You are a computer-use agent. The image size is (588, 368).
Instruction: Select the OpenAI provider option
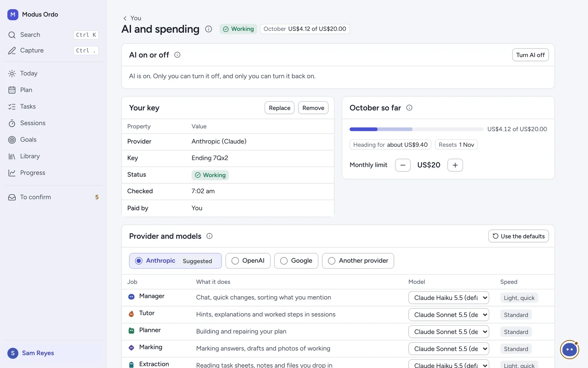point(248,261)
